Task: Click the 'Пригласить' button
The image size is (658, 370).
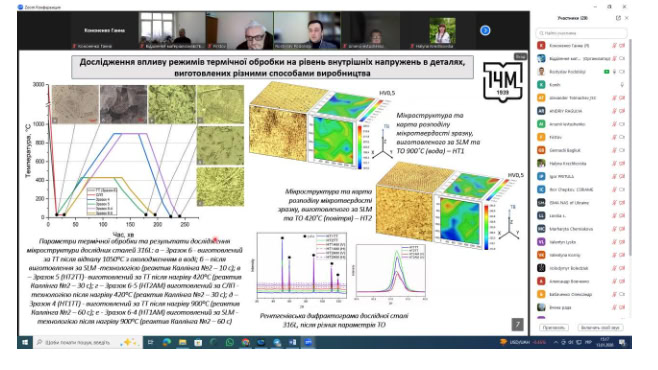Action: (554, 327)
